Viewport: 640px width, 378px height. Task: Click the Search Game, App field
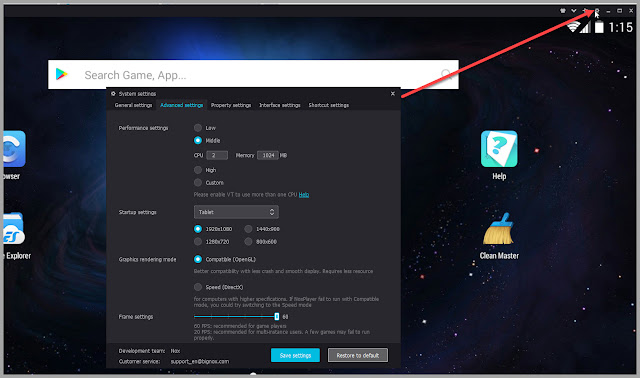[x=253, y=75]
